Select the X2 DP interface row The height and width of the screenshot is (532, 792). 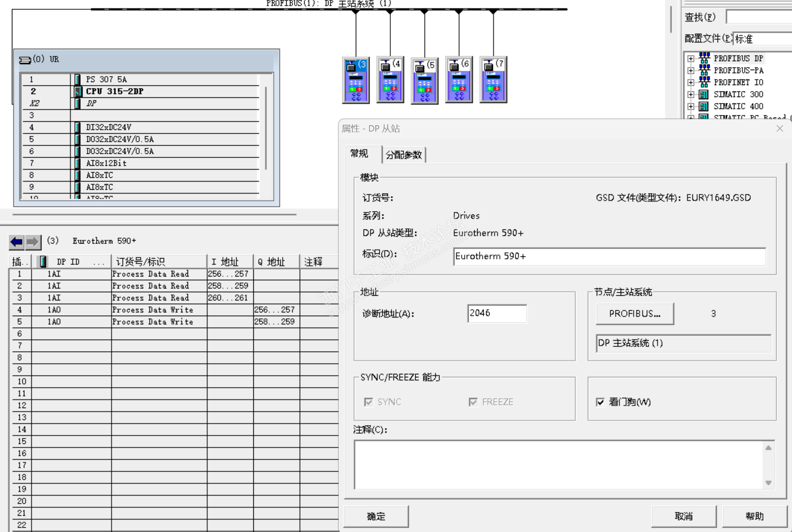click(141, 103)
